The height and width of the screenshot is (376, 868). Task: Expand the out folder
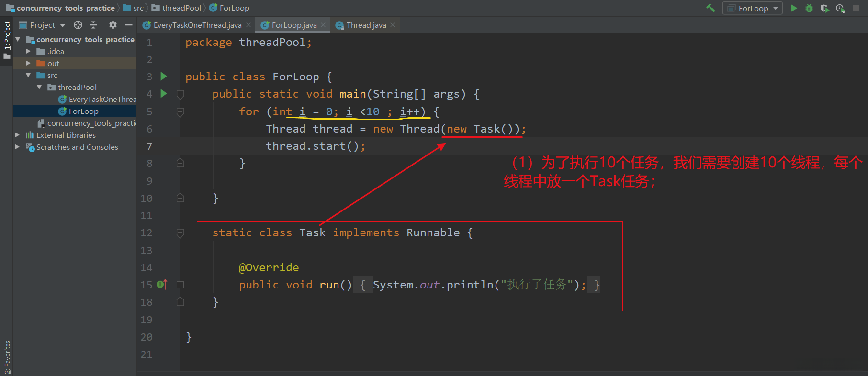[x=28, y=63]
